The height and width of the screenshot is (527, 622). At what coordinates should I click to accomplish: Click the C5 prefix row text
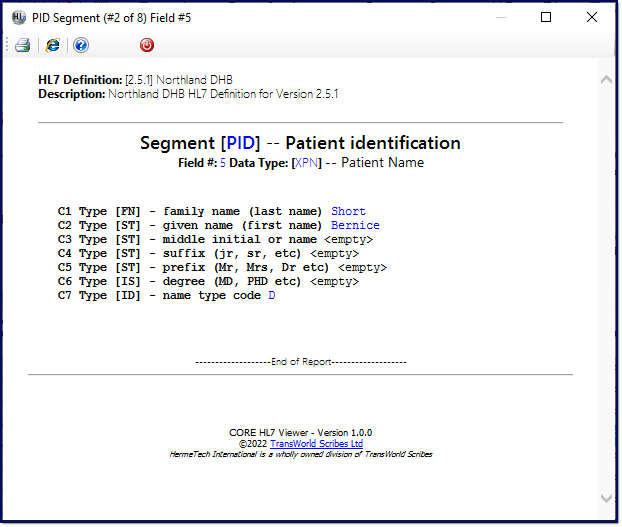[222, 268]
